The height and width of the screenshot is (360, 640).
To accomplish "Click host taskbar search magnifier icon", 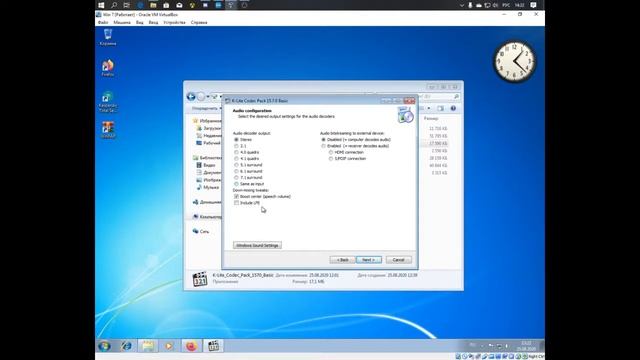I will pos(114,5).
